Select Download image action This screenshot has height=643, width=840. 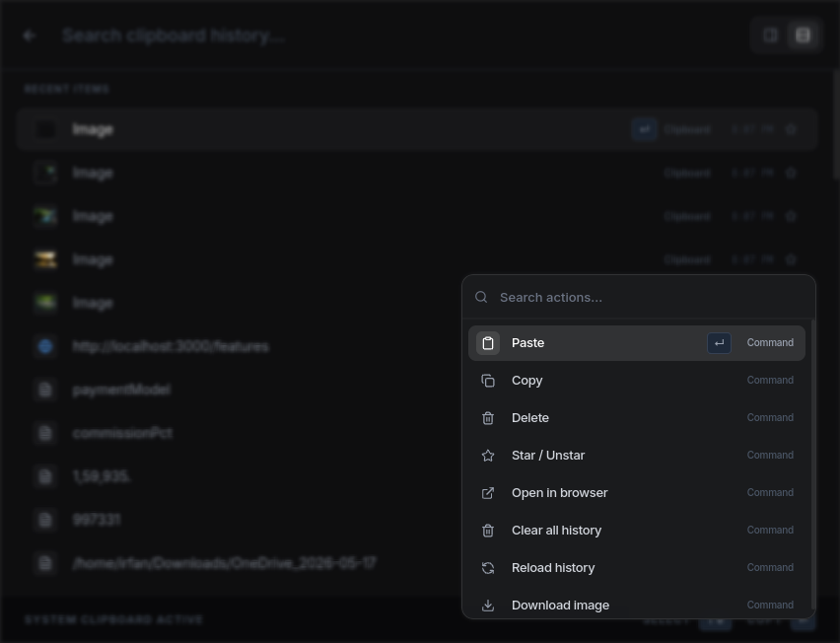[x=637, y=606]
